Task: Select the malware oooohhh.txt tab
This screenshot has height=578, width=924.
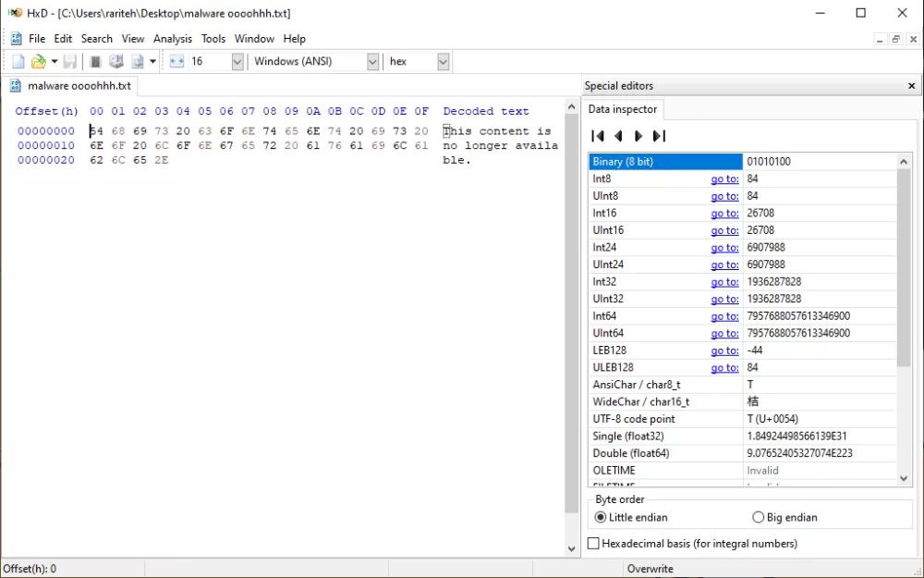Action: (x=70, y=86)
